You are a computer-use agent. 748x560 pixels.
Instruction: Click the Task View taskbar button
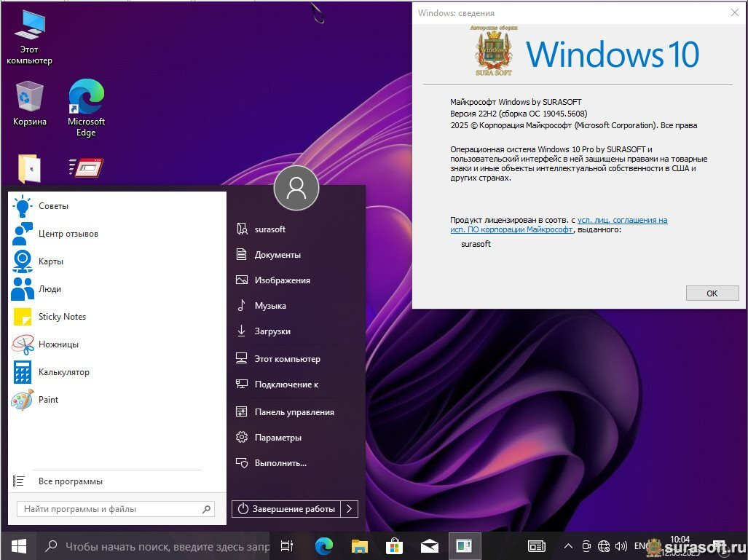click(287, 545)
